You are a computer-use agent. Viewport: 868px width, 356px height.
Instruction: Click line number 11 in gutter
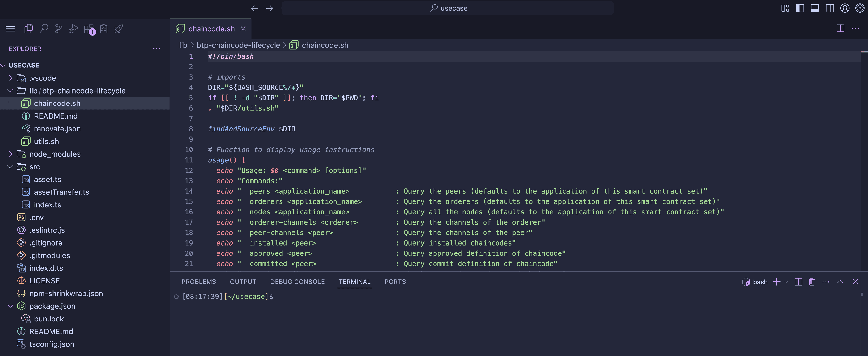(x=189, y=160)
